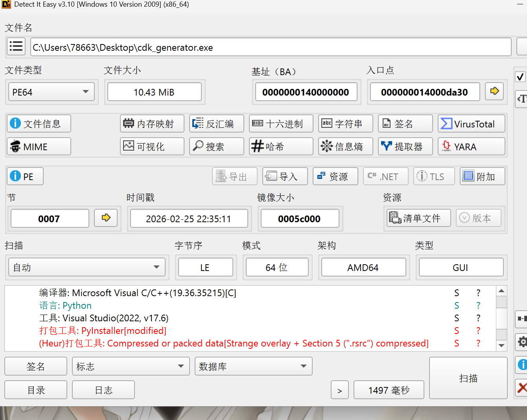The width and height of the screenshot is (527, 420).
Task: Select the Visual Studio(2022, v17.6) tool row
Action: click(x=250, y=318)
